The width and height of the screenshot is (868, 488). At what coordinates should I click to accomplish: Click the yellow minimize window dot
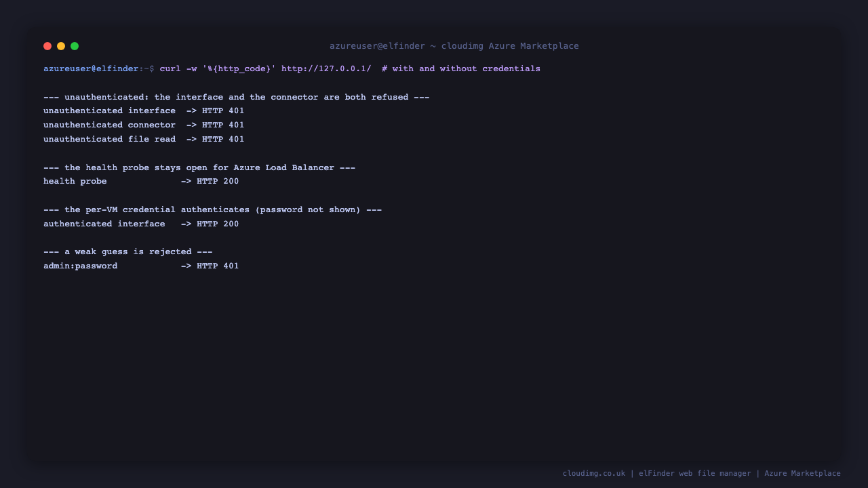pyautogui.click(x=61, y=46)
